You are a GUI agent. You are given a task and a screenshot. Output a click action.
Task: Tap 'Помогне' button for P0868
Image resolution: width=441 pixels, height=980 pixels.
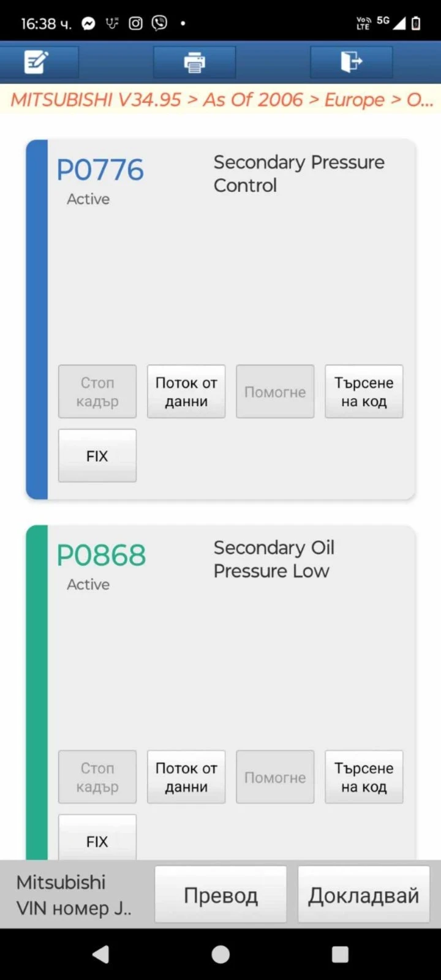click(x=275, y=777)
